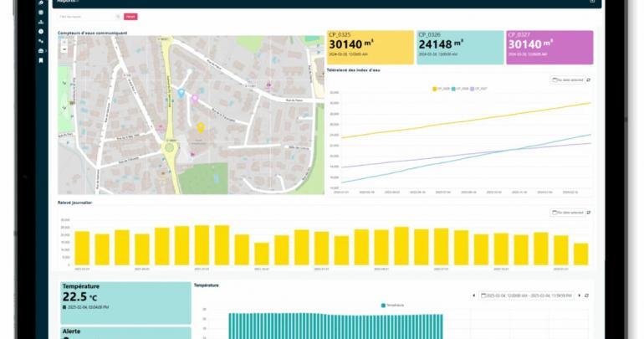Click the pink water meter map marker
The width and height of the screenshot is (644, 339).
(196, 98)
